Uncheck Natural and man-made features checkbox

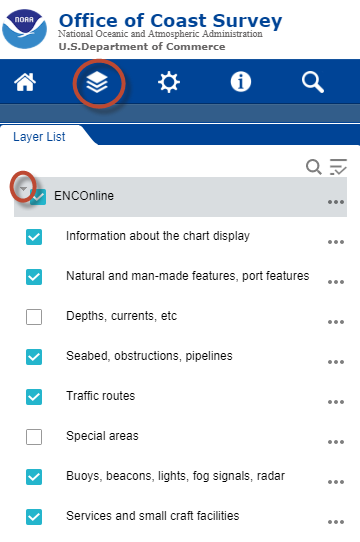tap(34, 277)
